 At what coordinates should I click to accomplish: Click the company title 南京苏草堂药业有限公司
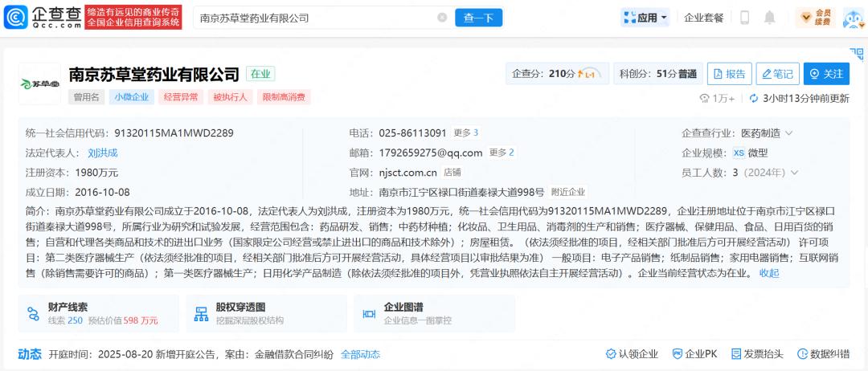click(x=154, y=74)
